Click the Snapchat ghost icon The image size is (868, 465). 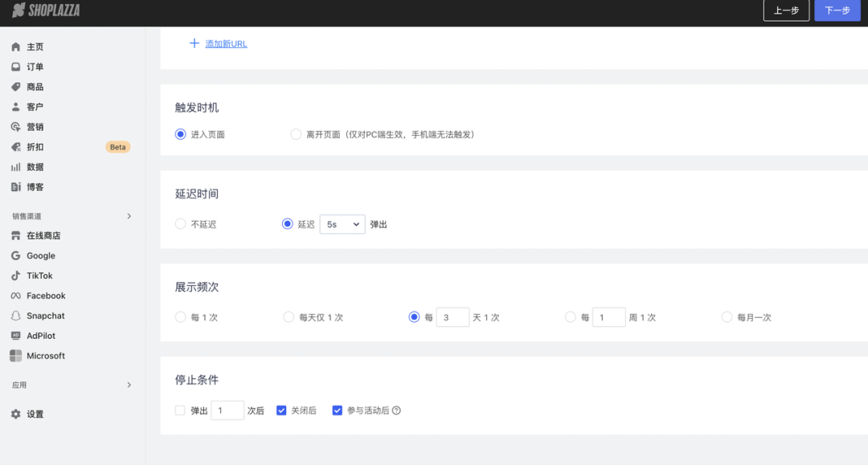click(15, 316)
